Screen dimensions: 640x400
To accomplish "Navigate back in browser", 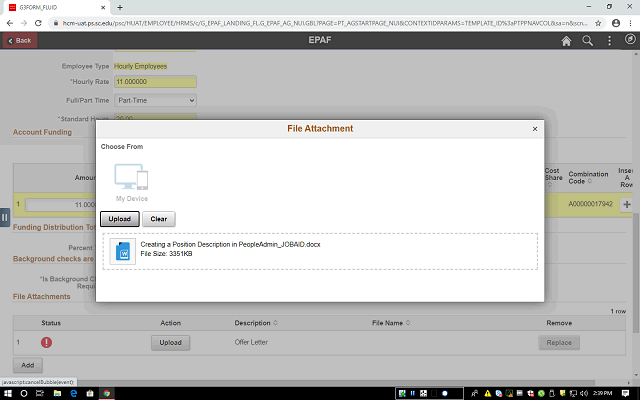I will click(x=10, y=23).
